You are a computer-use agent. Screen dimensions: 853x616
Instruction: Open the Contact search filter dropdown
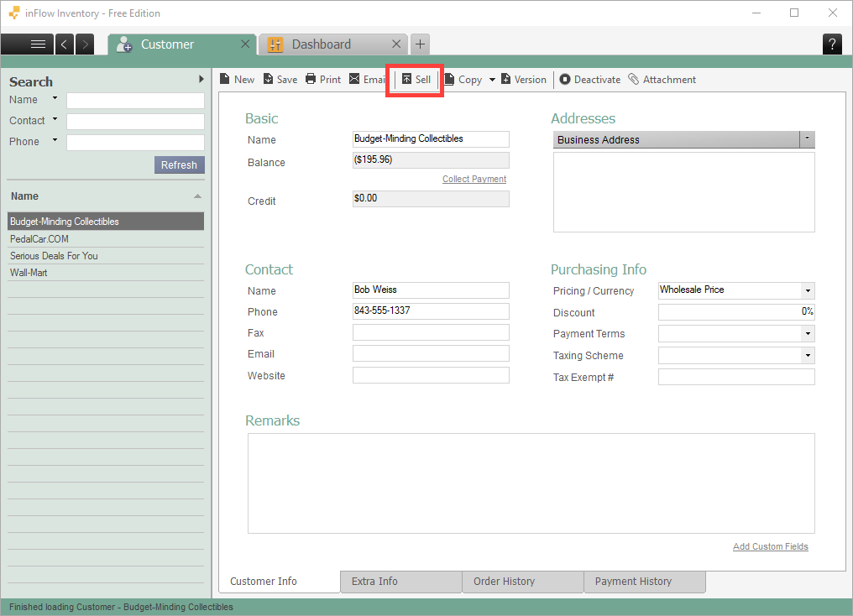55,119
